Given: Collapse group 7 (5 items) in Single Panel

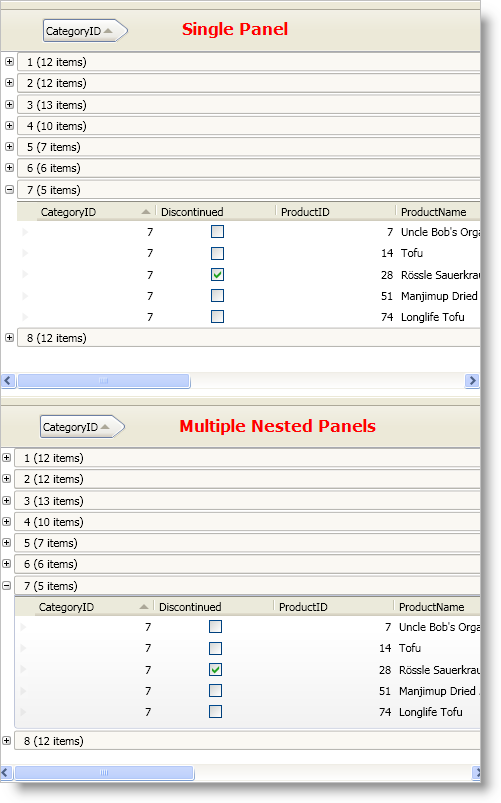Looking at the screenshot, I should pyautogui.click(x=9, y=189).
